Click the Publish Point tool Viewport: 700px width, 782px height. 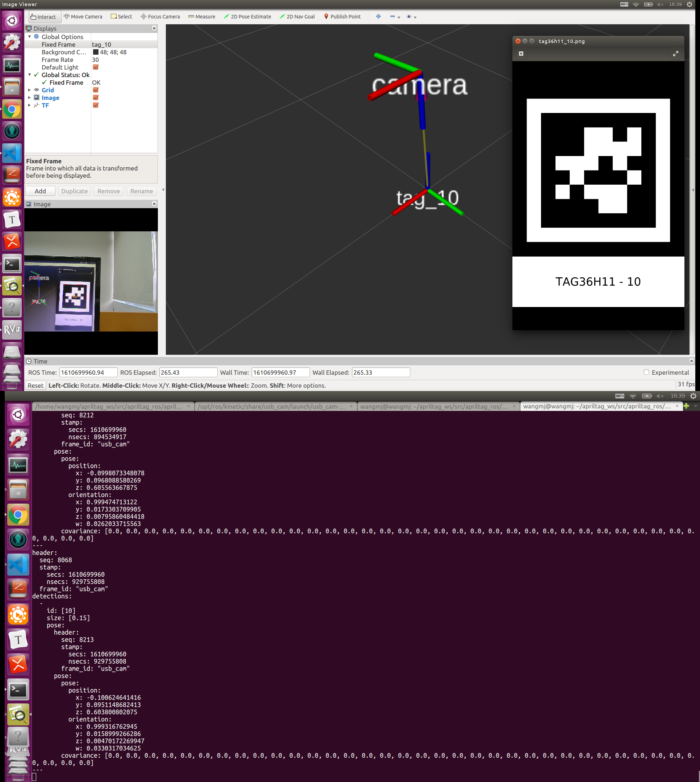[342, 17]
